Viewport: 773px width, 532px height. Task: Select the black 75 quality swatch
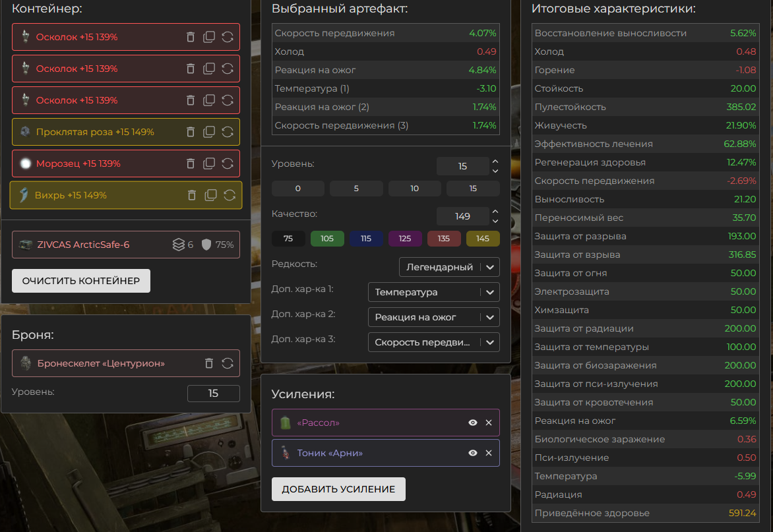point(288,239)
